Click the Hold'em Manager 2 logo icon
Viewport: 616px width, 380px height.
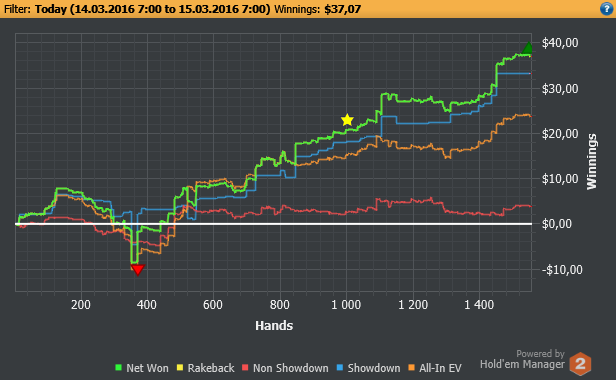(x=580, y=364)
